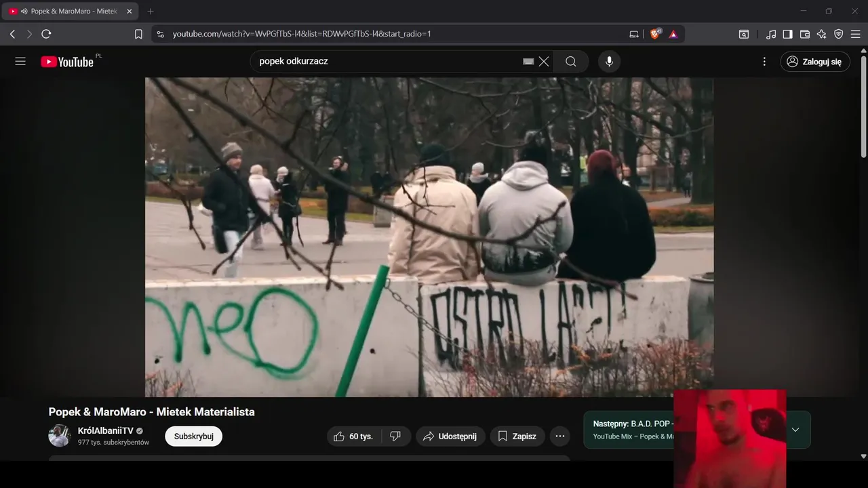This screenshot has width=868, height=488.
Task: Open Brave Wallet icon
Action: point(805,34)
